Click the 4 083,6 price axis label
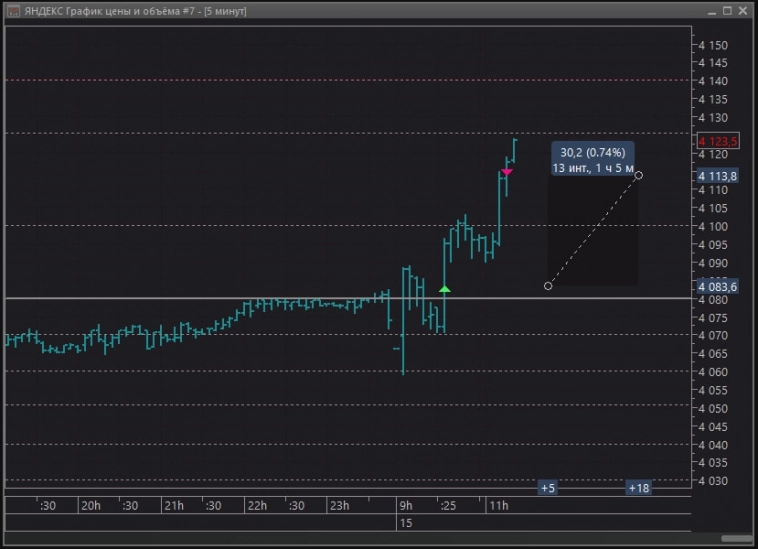This screenshot has width=758, height=549. 718,286
